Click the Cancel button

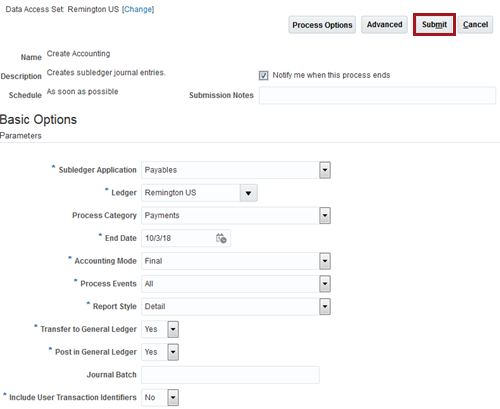point(475,25)
